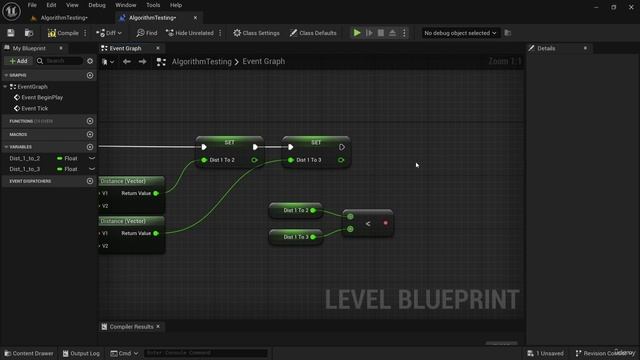Screen dimensions: 640x360
Task: Click boolean output pin of less-than node
Action: tap(385, 223)
